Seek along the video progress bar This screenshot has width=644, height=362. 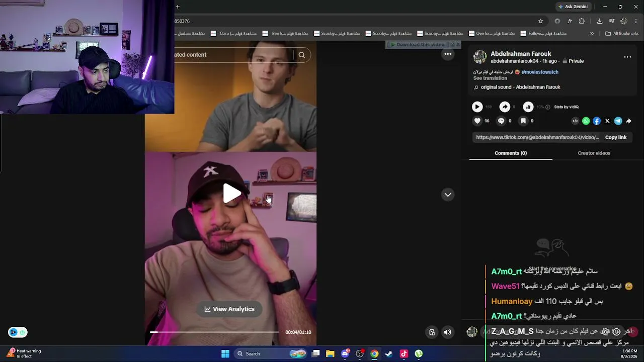coord(214,332)
